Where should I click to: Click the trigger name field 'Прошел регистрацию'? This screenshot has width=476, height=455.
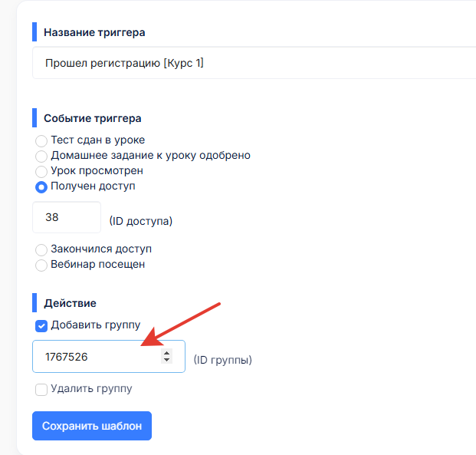click(x=253, y=63)
